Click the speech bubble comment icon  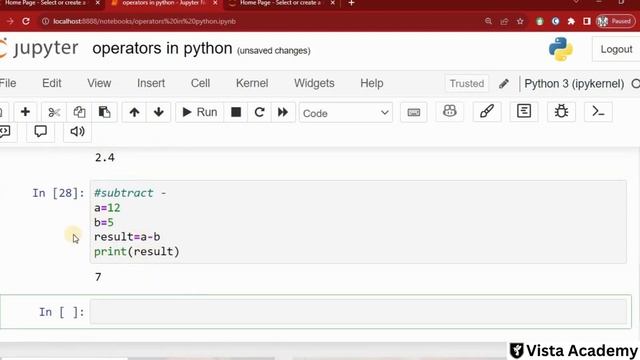tap(40, 131)
